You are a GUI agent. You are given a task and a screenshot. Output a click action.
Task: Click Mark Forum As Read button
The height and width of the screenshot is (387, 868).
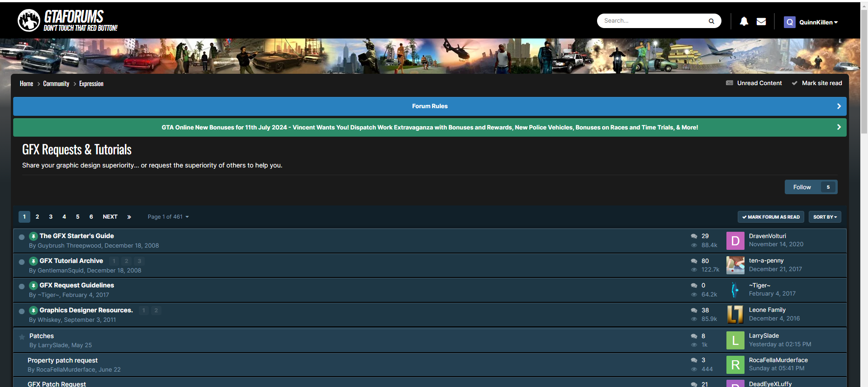click(771, 217)
